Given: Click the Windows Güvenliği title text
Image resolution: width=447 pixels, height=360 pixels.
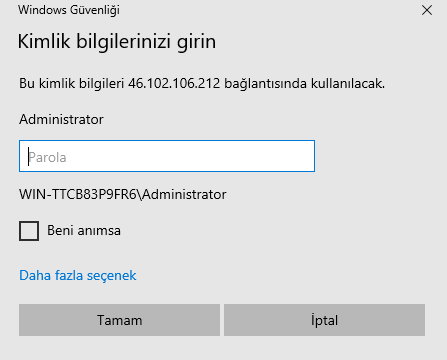Looking at the screenshot, I should (x=69, y=10).
